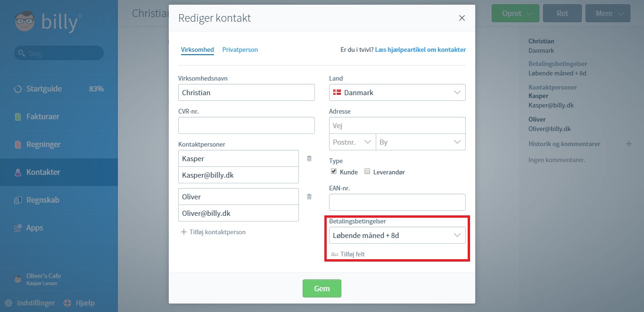Add comment with Historik plus icon
The height and width of the screenshot is (312, 644).
coord(628,144)
